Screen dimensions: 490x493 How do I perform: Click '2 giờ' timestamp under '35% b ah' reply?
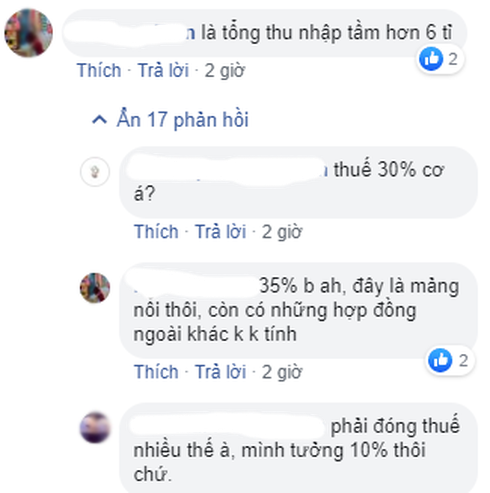point(282,372)
